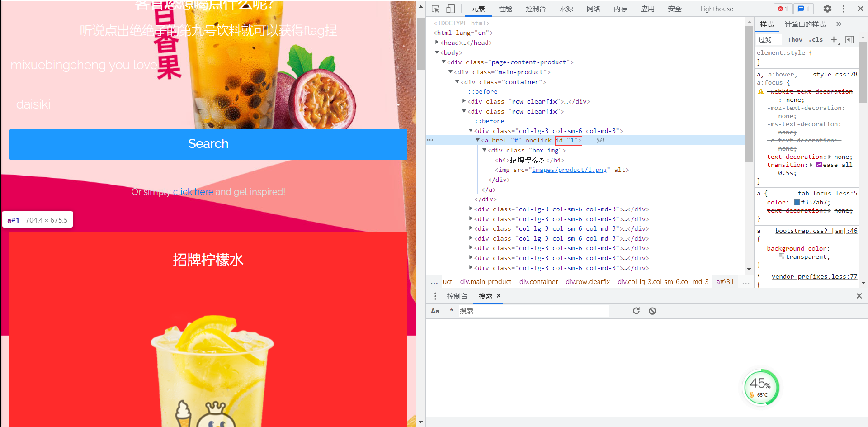Open style.css:78 source link
Screen dimensions: 868x427
coord(835,74)
